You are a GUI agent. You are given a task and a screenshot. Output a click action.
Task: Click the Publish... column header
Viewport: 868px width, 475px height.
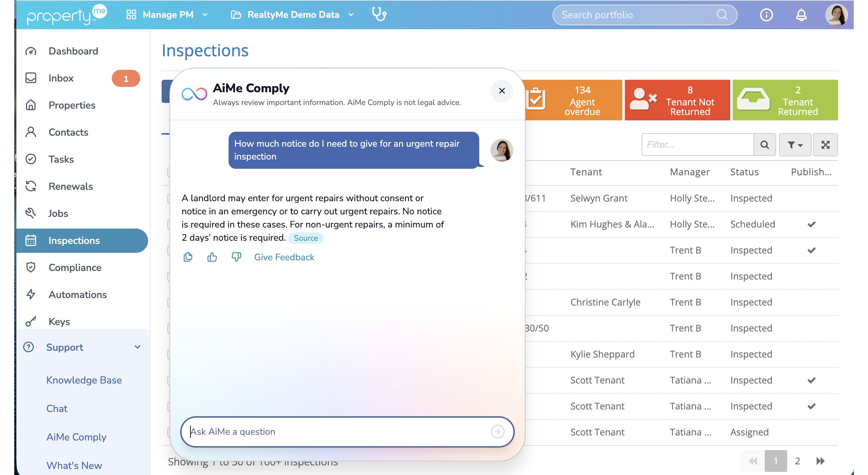tap(811, 172)
